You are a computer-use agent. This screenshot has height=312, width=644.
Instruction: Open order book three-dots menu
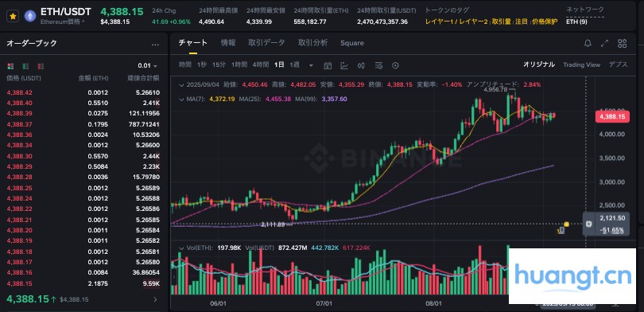(155, 45)
